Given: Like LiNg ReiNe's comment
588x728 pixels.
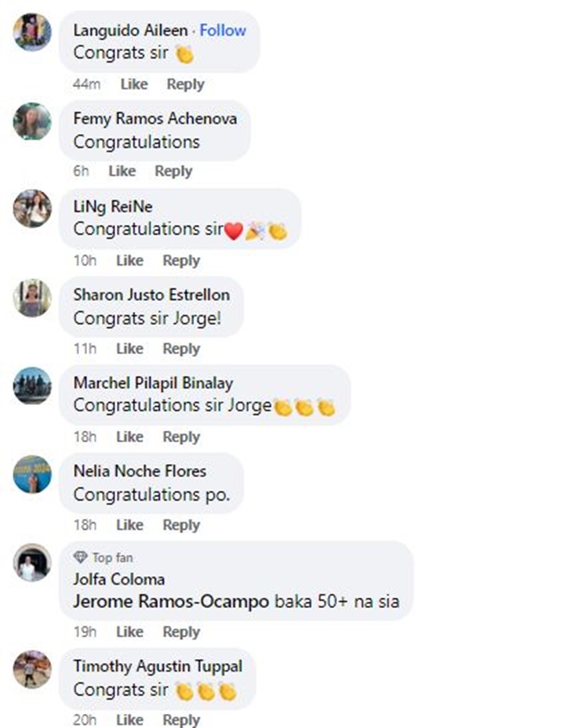Looking at the screenshot, I should tap(129, 260).
